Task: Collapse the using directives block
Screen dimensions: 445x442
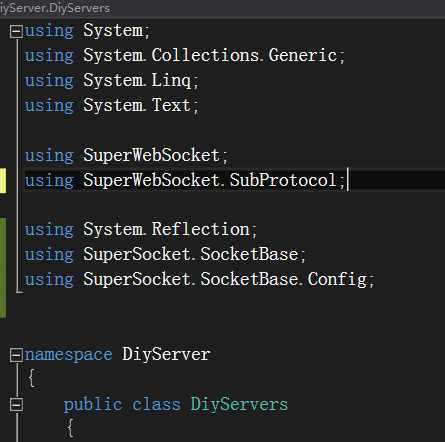Action: point(16,32)
